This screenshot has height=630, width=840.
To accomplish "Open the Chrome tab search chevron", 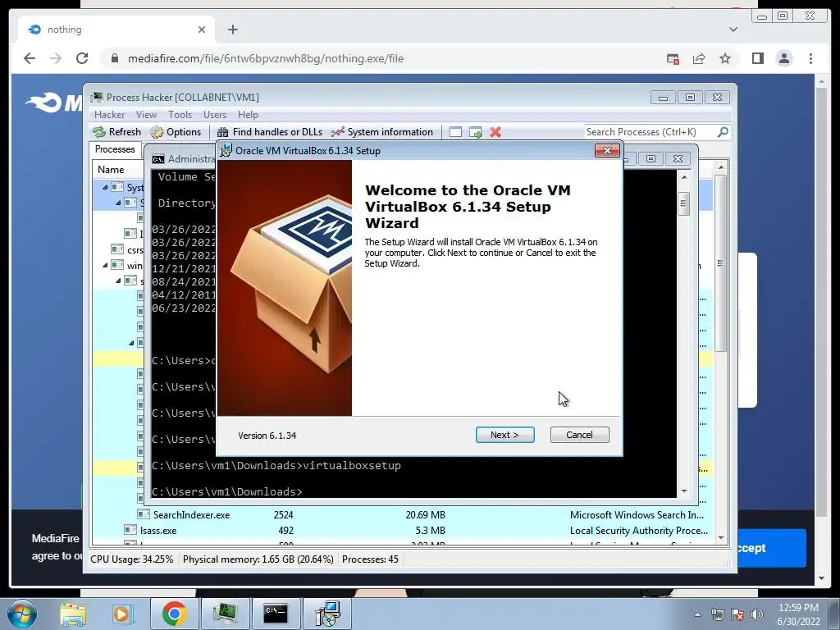I will (x=733, y=30).
